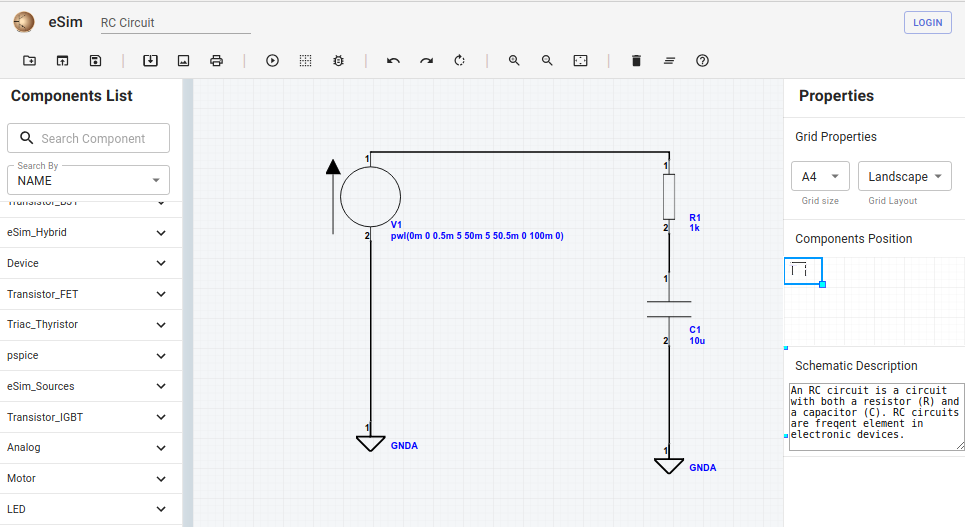The height and width of the screenshot is (527, 965).
Task: Select the ground symbol under C1
Action: click(x=669, y=466)
